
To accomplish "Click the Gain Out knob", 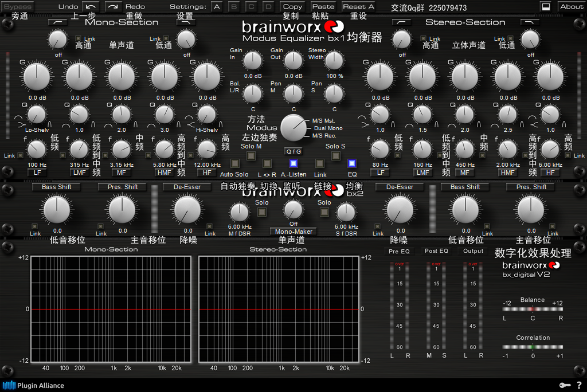I will (293, 60).
